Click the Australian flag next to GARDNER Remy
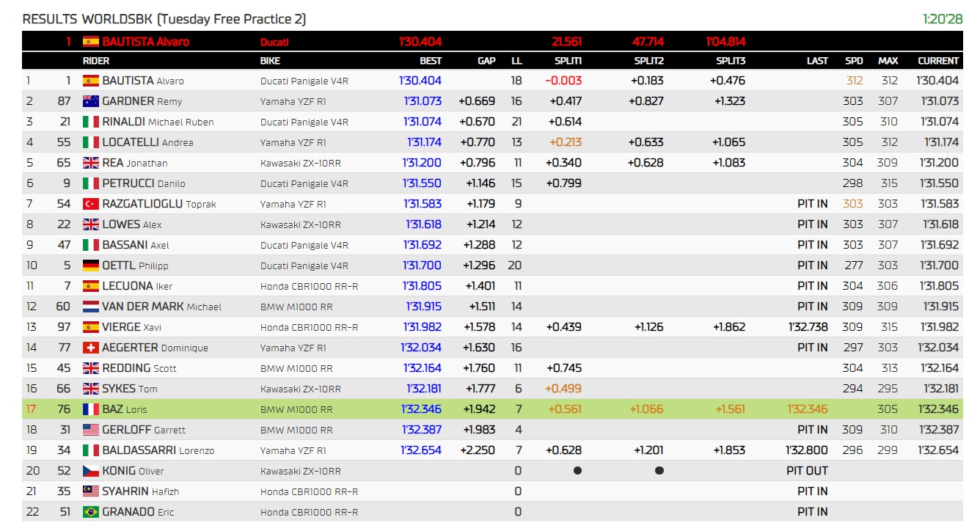 91,101
